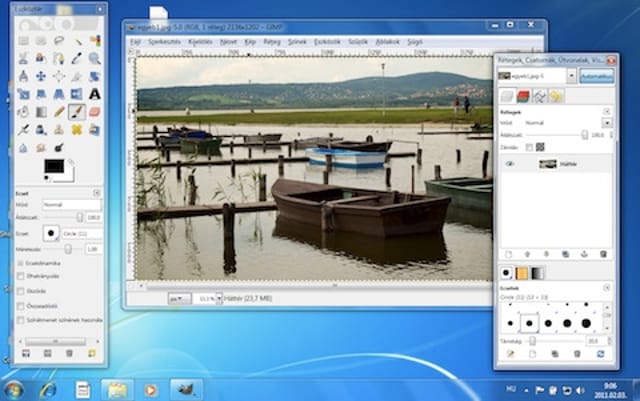The height and width of the screenshot is (401, 640).
Task: Click the refresh brushes icon
Action: click(601, 354)
